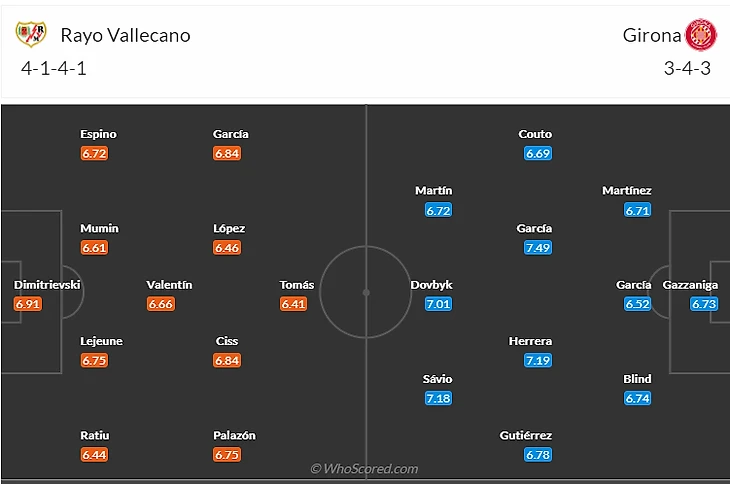This screenshot has height=484, width=730.
Task: Open the Rayo Vallecano team name link
Action: tap(125, 35)
